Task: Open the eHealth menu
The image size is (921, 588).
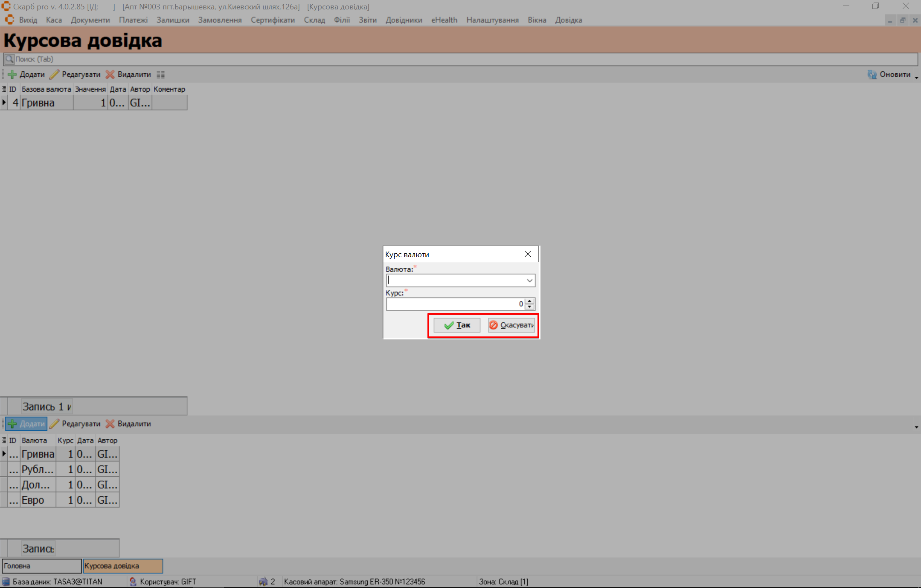Action: point(444,20)
